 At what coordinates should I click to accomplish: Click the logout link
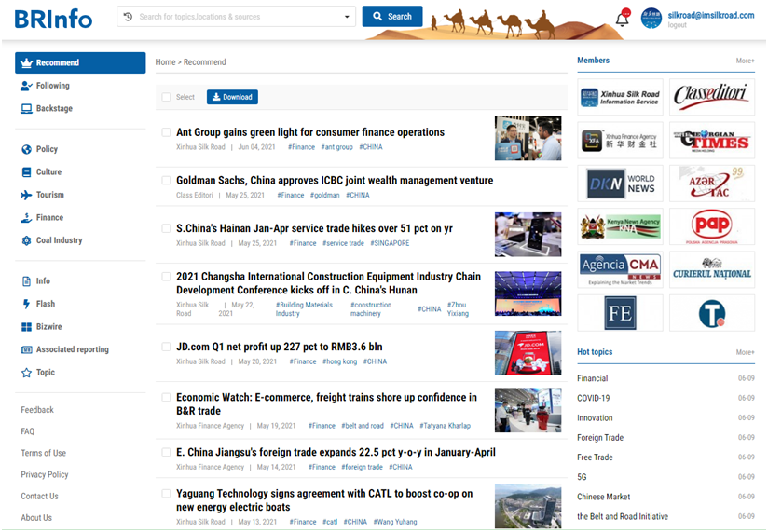pos(678,25)
